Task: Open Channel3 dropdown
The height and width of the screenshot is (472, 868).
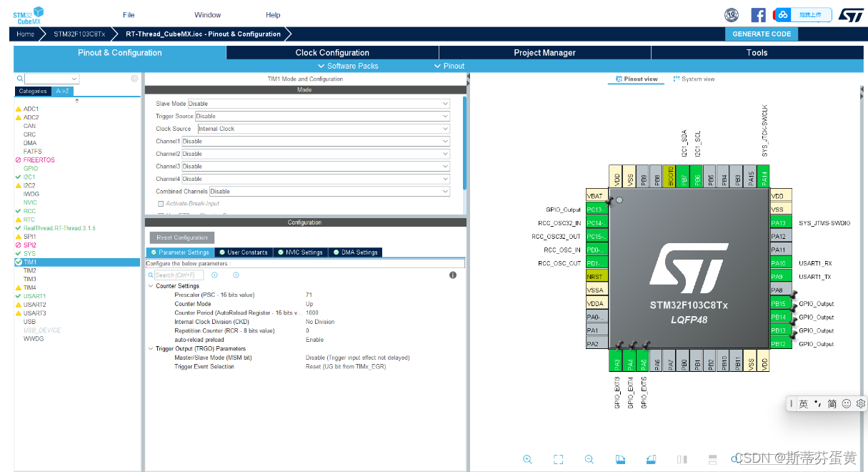Action: (316, 166)
